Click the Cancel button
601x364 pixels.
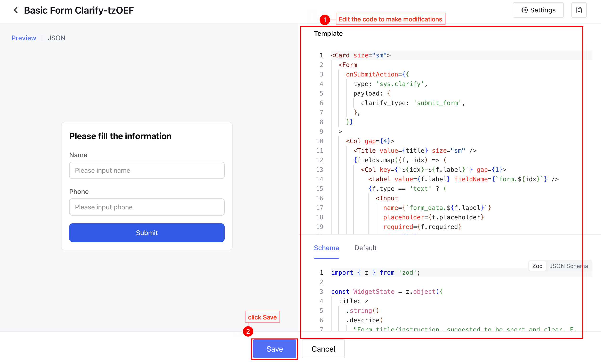click(323, 349)
